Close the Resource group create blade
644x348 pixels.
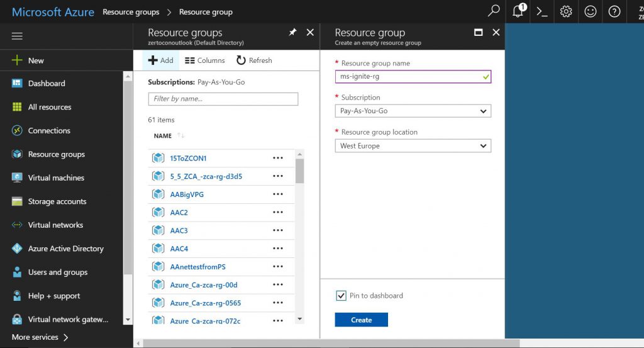[496, 32]
